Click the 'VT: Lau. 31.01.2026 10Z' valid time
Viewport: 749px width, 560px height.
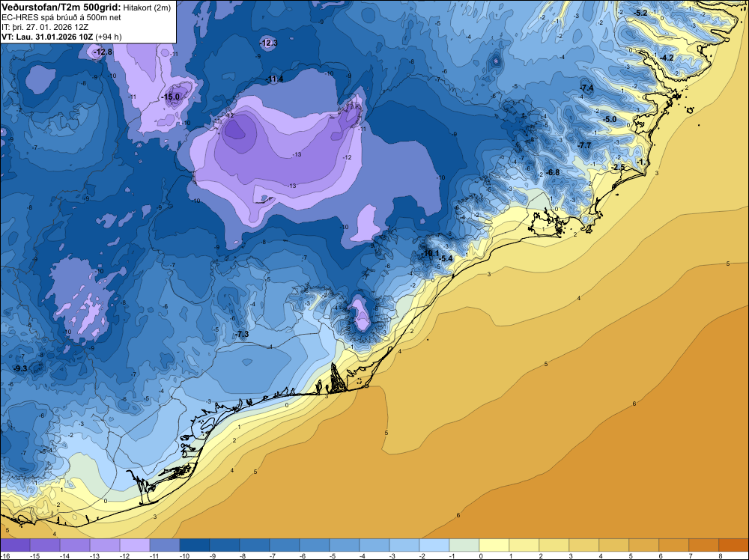tap(47, 37)
